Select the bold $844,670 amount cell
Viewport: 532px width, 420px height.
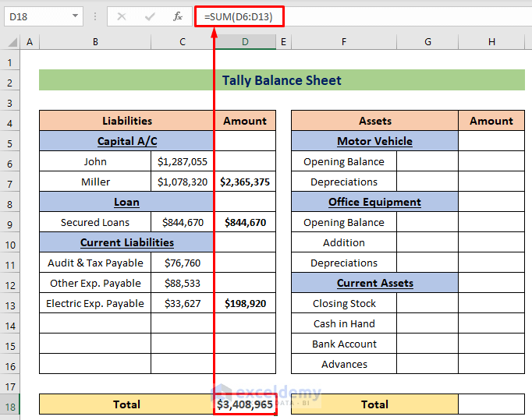[x=245, y=222]
